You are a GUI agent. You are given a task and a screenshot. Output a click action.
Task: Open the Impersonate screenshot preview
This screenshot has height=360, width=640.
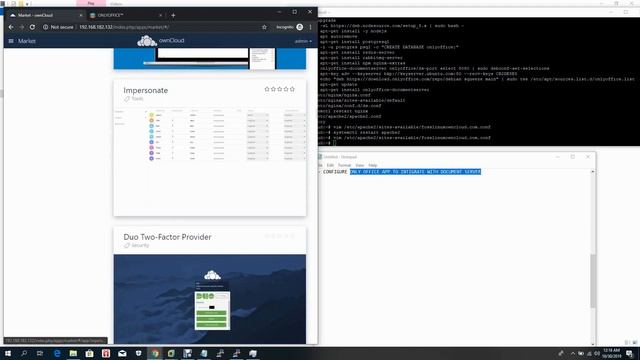[210, 135]
